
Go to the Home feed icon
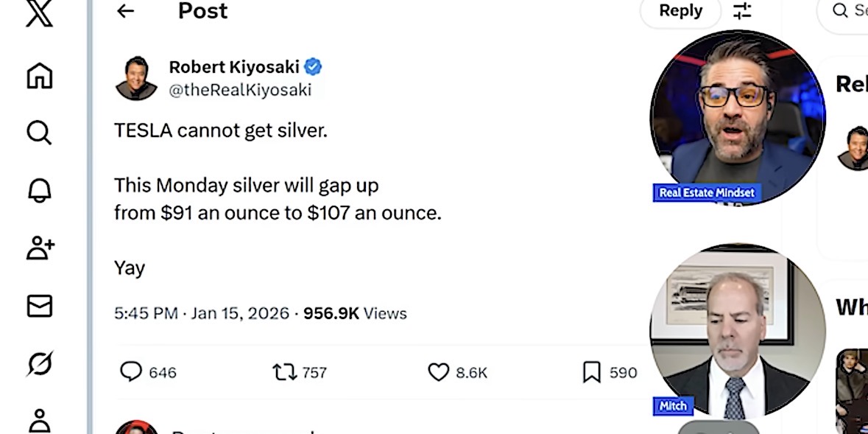(x=39, y=76)
